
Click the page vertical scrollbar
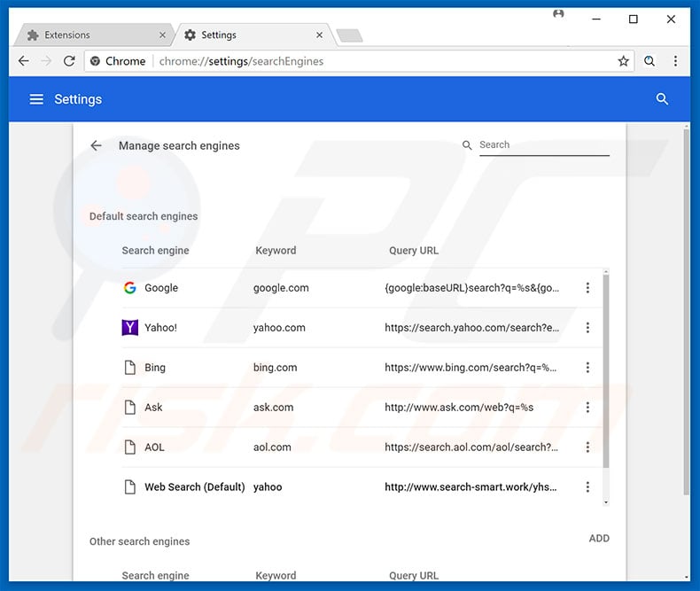tap(686, 311)
